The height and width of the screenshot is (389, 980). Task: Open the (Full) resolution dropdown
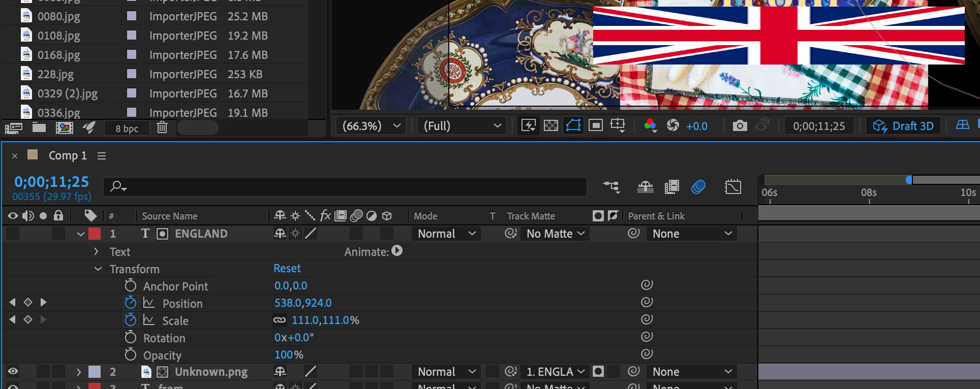(462, 126)
